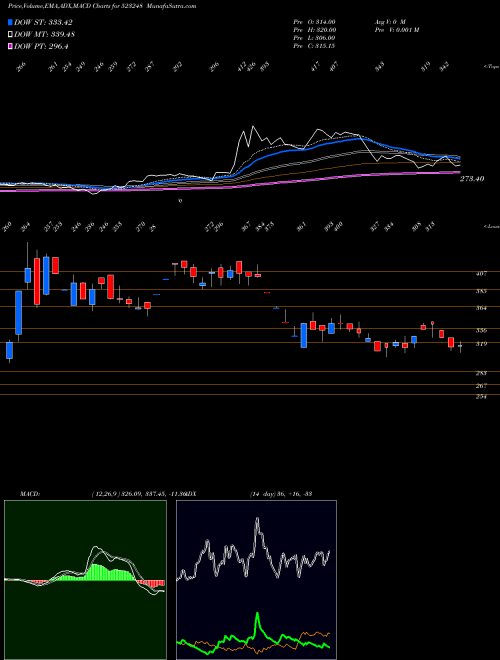Click the 'MACD:' indicator label
This screenshot has width=500, height=660.
29,494
